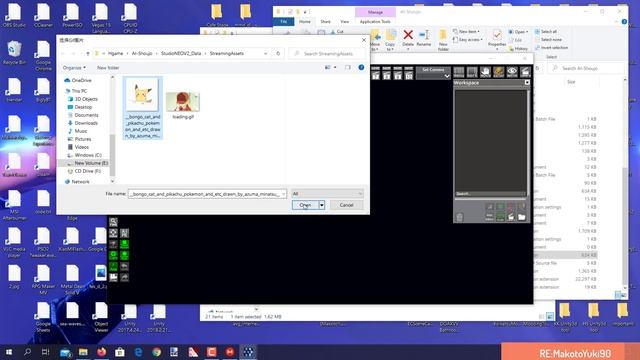
Task: Open the Application Tools tab in Explorer
Action: tap(375, 21)
